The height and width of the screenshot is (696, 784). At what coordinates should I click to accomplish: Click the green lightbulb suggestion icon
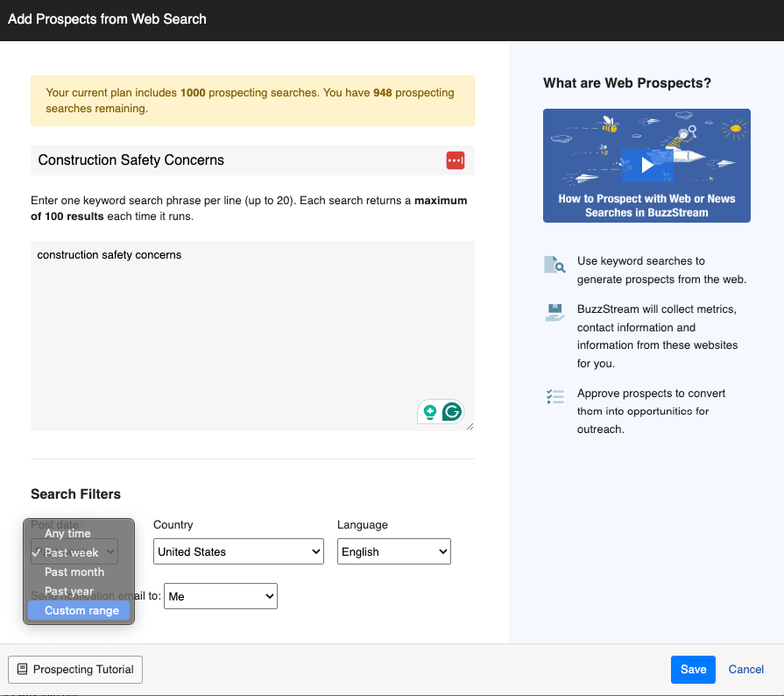[x=429, y=412]
